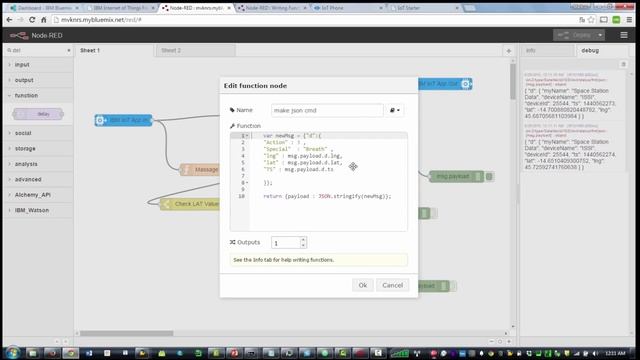Click the palette filter search box
This screenshot has width=640, height=360.
point(38,51)
